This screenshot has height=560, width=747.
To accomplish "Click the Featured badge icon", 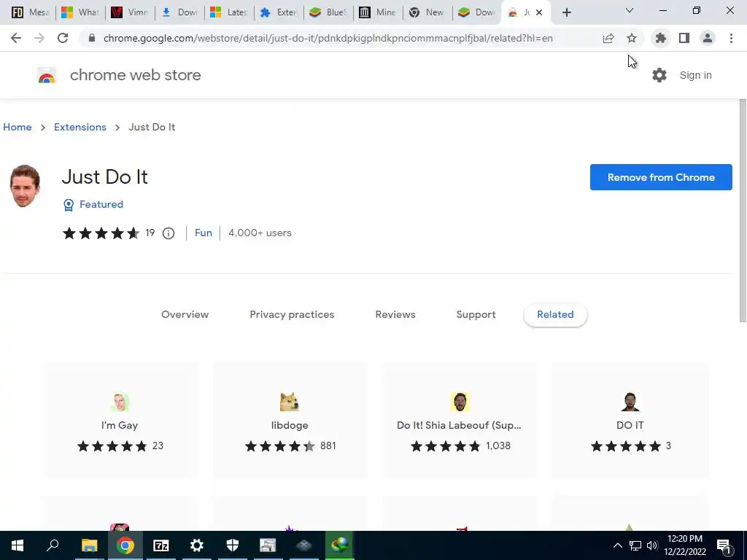I will (x=69, y=205).
